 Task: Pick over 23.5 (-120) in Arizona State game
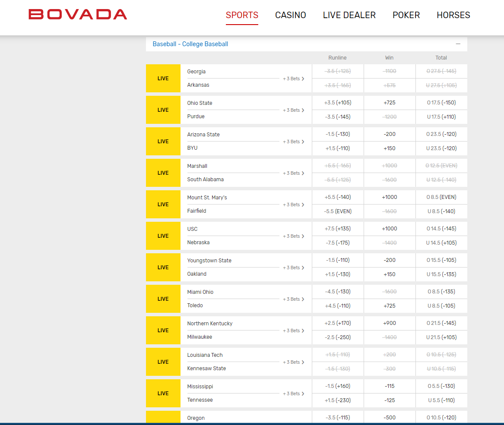(441, 134)
